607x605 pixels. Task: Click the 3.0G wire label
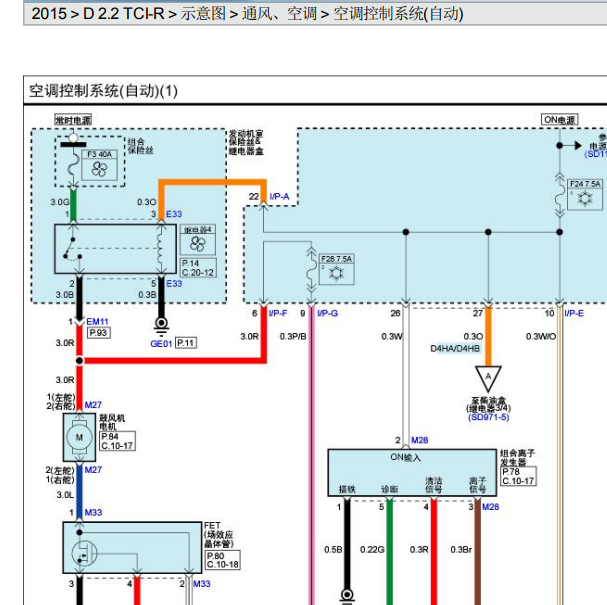pos(60,202)
